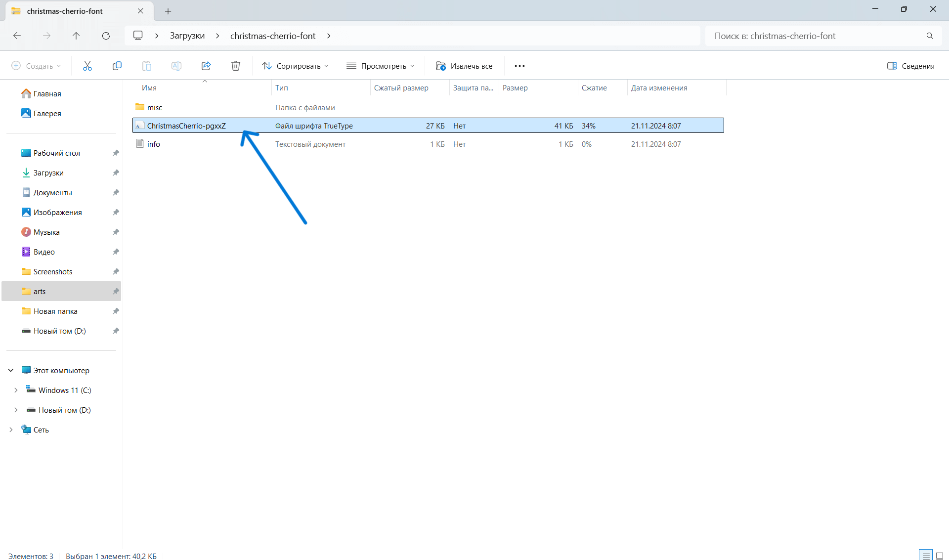
Task: Select the ChristmasCherrio-pgxxZ font file
Action: (428, 126)
